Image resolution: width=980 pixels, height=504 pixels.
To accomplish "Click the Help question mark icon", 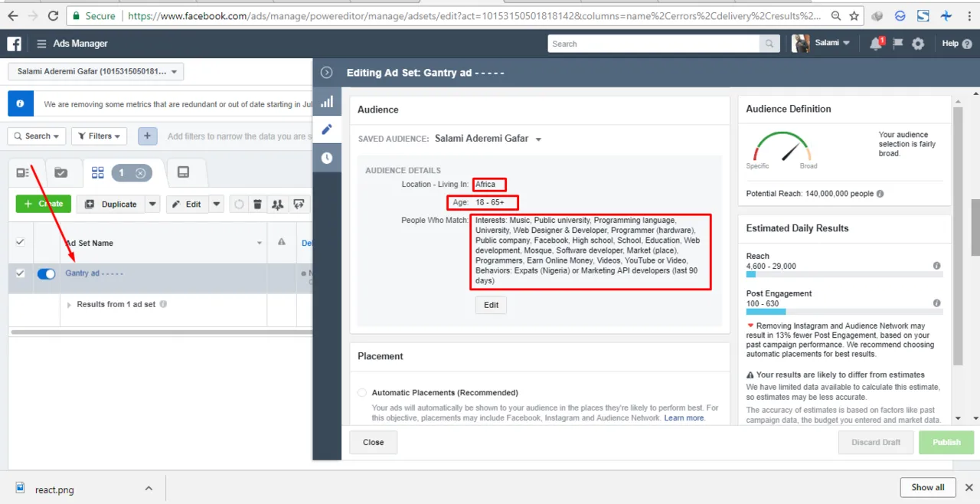I will pyautogui.click(x=967, y=44).
